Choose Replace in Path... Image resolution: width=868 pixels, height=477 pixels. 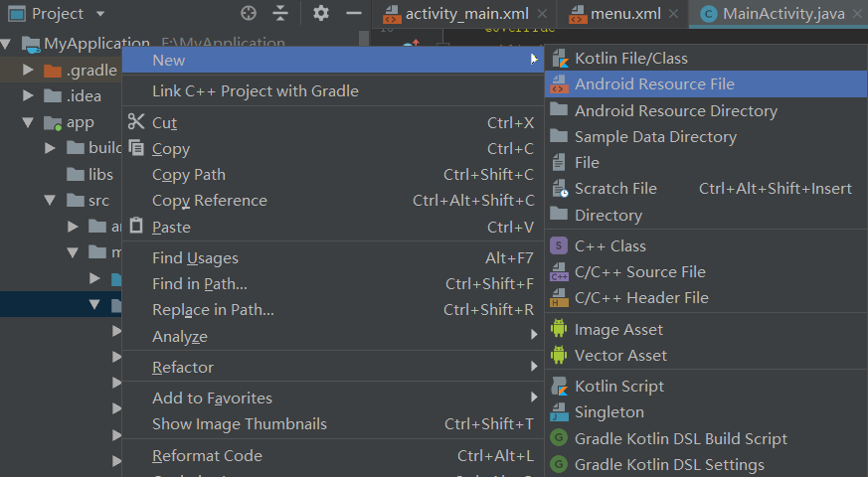pyautogui.click(x=333, y=310)
